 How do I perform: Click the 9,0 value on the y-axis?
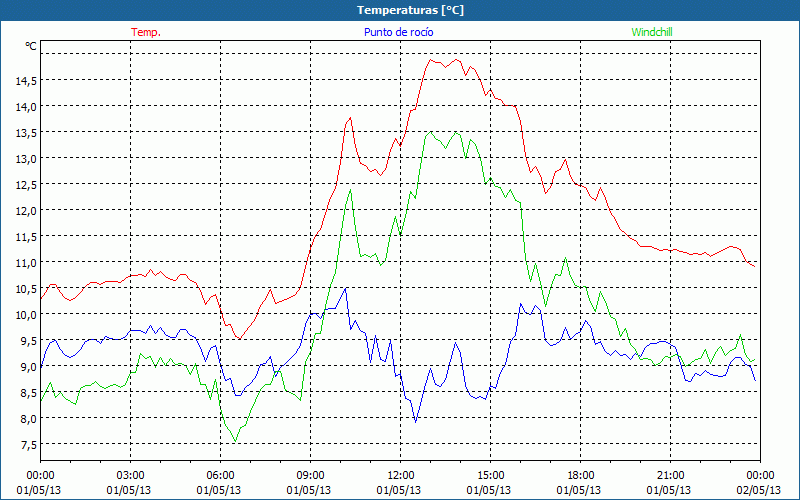[x=28, y=366]
